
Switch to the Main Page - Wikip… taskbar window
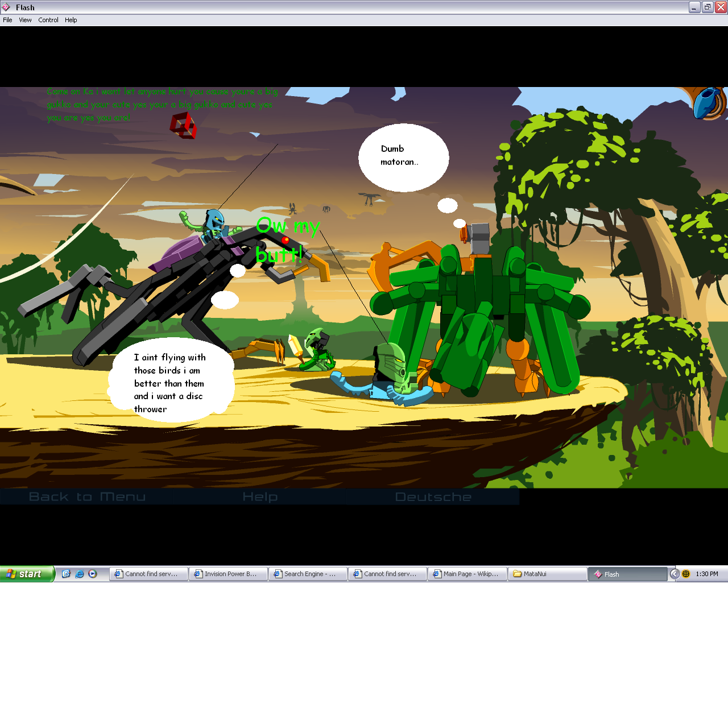(467, 574)
